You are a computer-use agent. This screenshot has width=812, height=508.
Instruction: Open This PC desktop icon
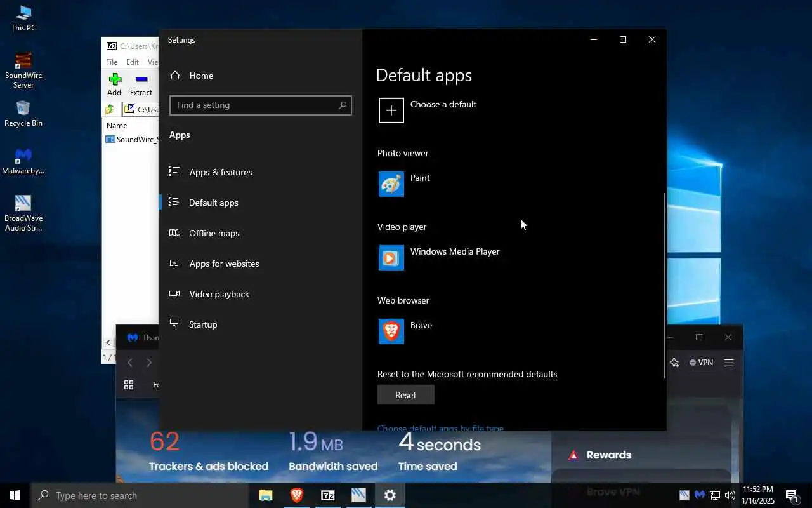tap(23, 18)
